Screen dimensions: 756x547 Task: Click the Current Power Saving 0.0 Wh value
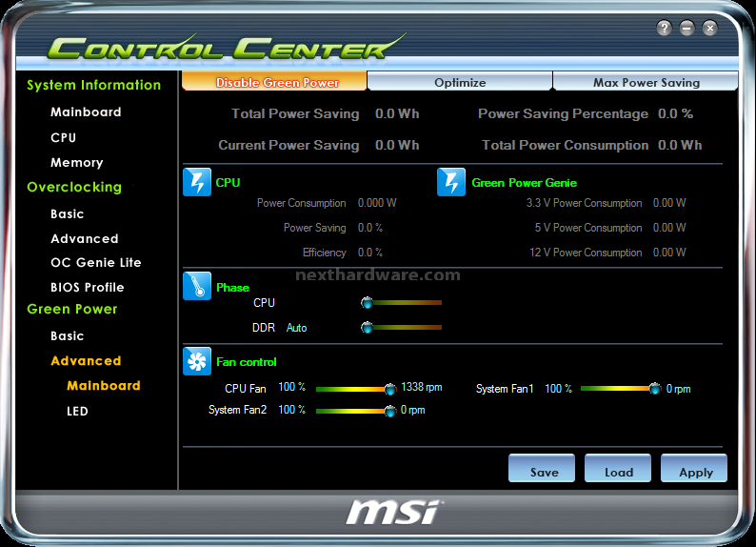pos(397,145)
